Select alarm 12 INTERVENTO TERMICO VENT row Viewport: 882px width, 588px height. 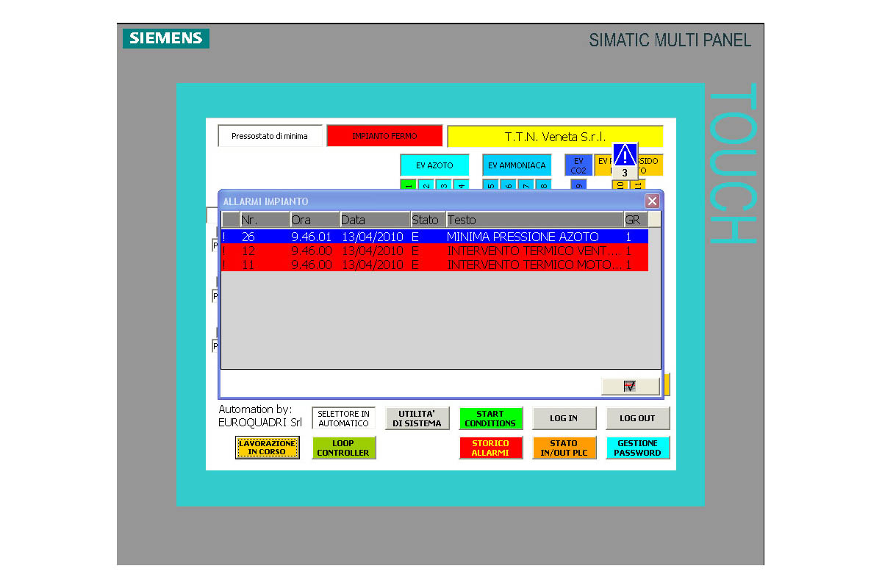(434, 251)
